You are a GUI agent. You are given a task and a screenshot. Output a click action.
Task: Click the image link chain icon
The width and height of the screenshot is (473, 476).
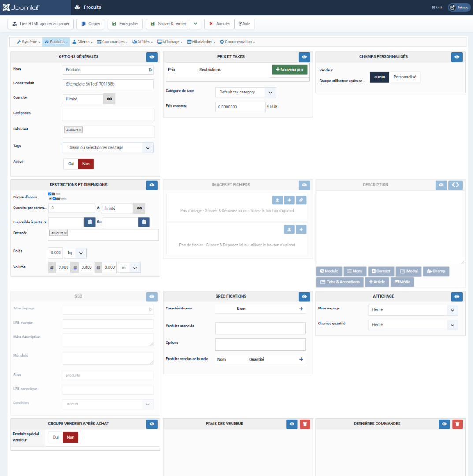pyautogui.click(x=301, y=200)
